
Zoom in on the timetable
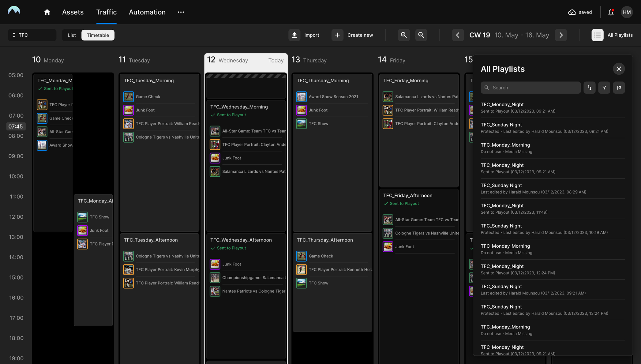pos(404,35)
